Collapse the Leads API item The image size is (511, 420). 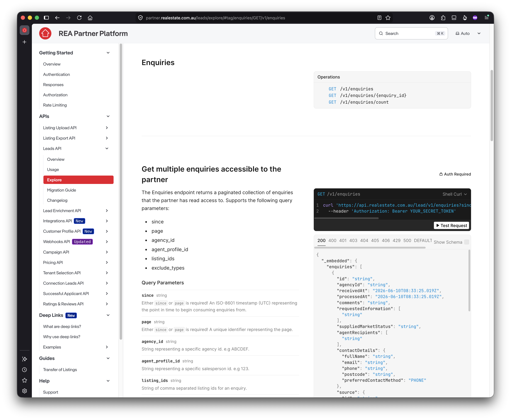107,149
